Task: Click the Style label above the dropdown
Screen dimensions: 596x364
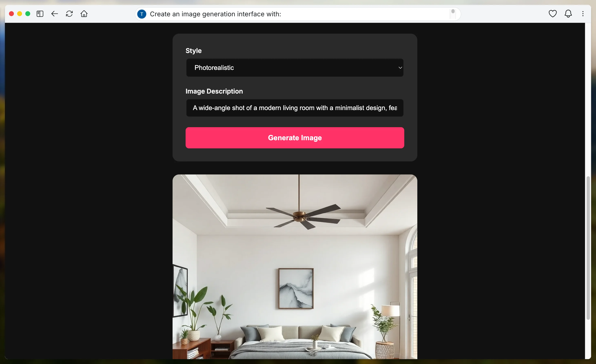Action: point(194,51)
